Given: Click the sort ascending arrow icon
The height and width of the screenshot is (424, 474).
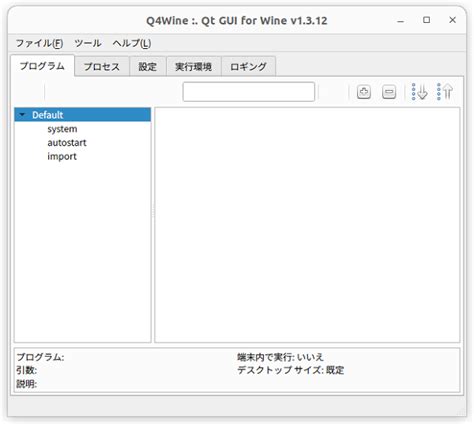Looking at the screenshot, I should point(445,92).
